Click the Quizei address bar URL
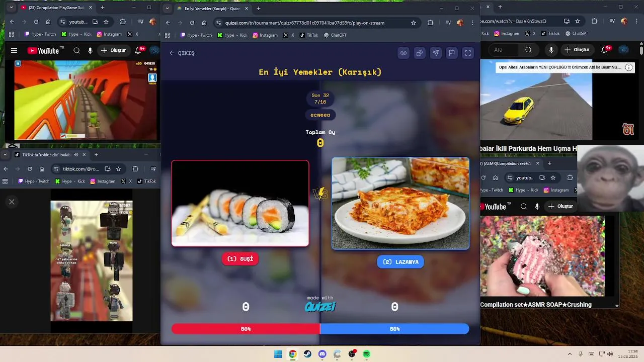Screen dimensions: 644x362 (305, 23)
